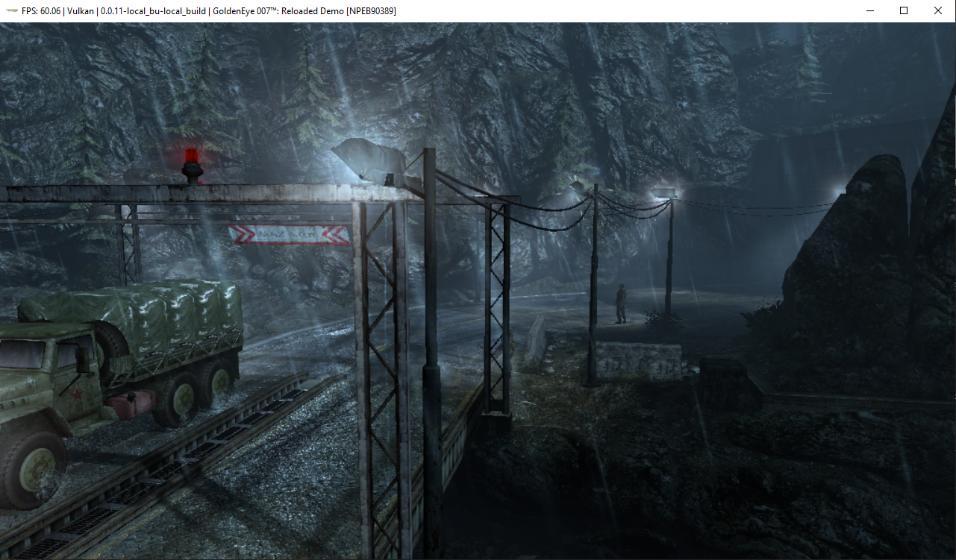Click the red-and-white chevron barrier sign
Image resolution: width=956 pixels, height=560 pixels.
290,235
